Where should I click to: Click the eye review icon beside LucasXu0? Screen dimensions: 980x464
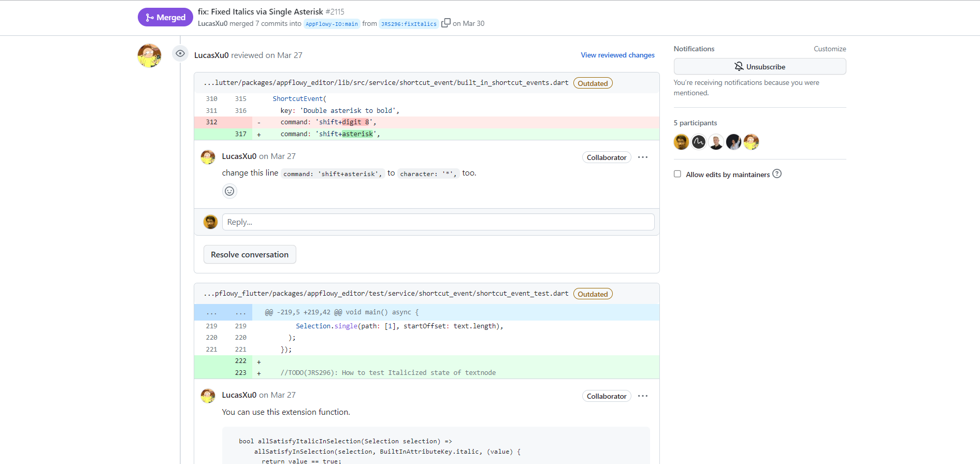coord(180,53)
